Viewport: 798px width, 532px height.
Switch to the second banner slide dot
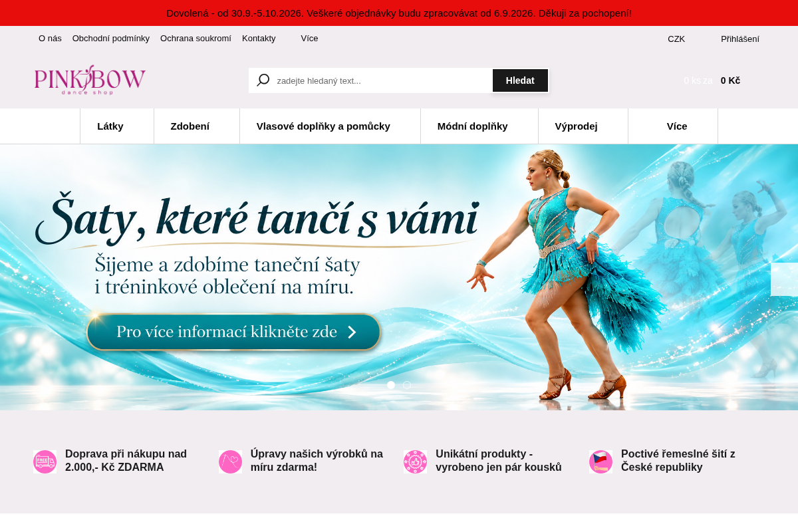coord(407,385)
